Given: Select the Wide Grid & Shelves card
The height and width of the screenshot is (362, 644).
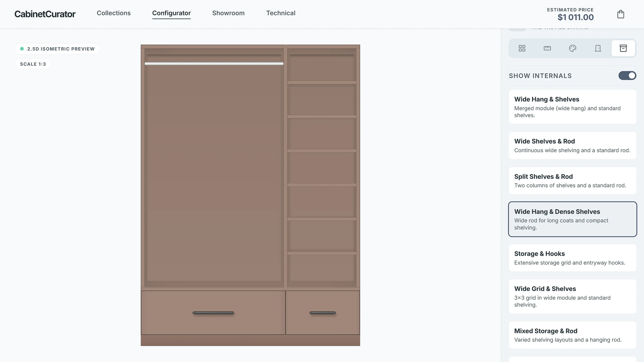Looking at the screenshot, I should coord(572,296).
